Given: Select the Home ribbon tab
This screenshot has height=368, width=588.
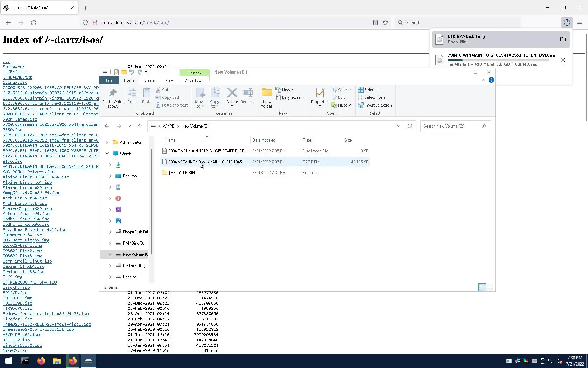Looking at the screenshot, I should [x=129, y=80].
